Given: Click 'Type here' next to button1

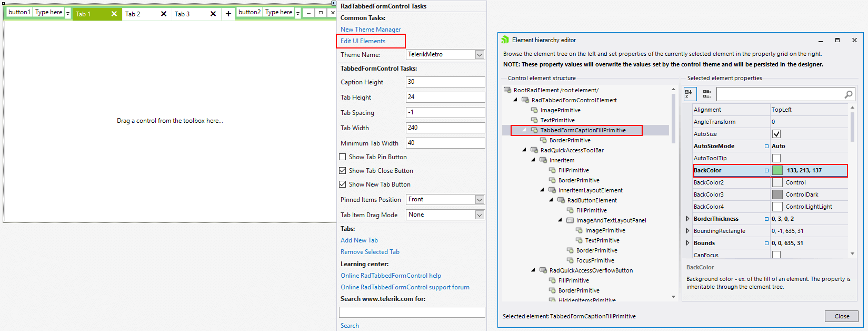Looking at the screenshot, I should [x=49, y=12].
